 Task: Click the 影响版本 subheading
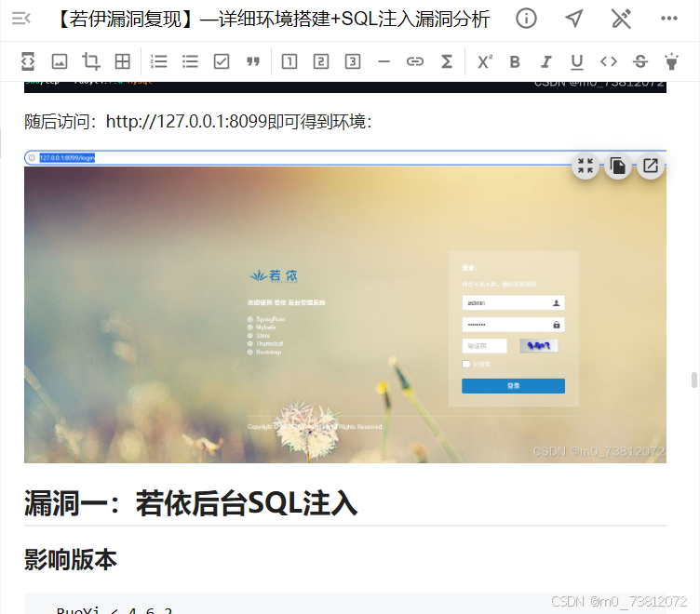[x=70, y=559]
